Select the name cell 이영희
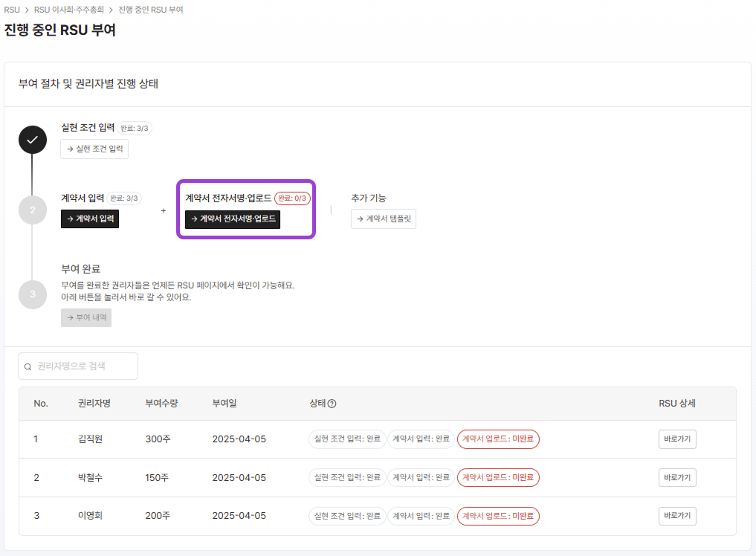This screenshot has height=556, width=756. pyautogui.click(x=90, y=516)
